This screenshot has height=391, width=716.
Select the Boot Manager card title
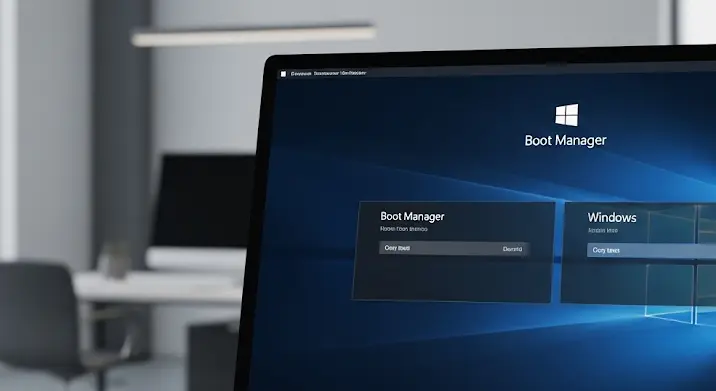click(x=412, y=217)
